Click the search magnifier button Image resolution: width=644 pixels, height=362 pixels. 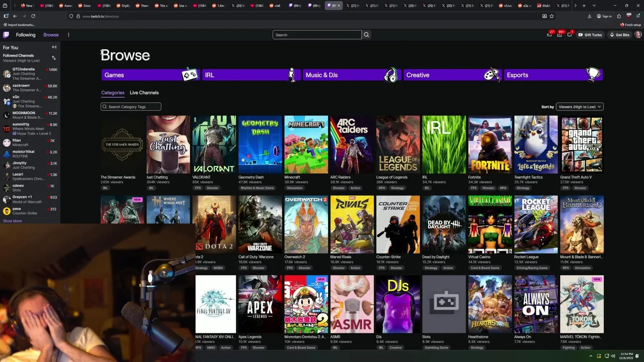pos(366,35)
